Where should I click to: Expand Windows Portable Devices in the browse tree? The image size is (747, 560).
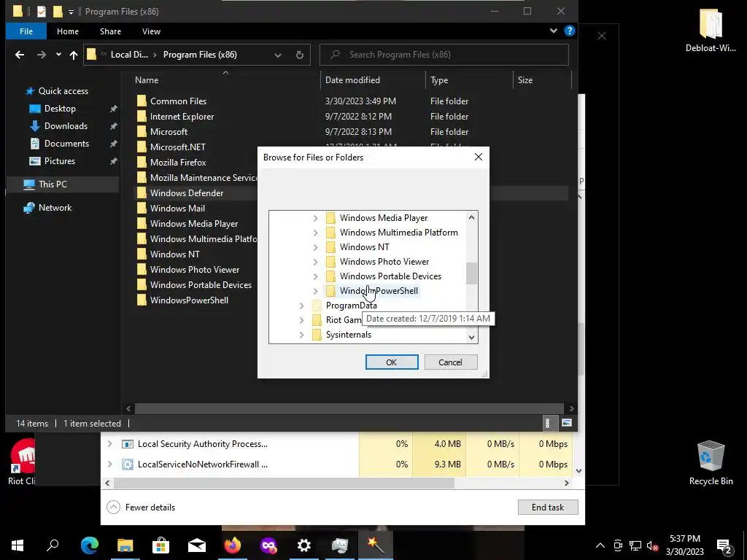point(315,276)
